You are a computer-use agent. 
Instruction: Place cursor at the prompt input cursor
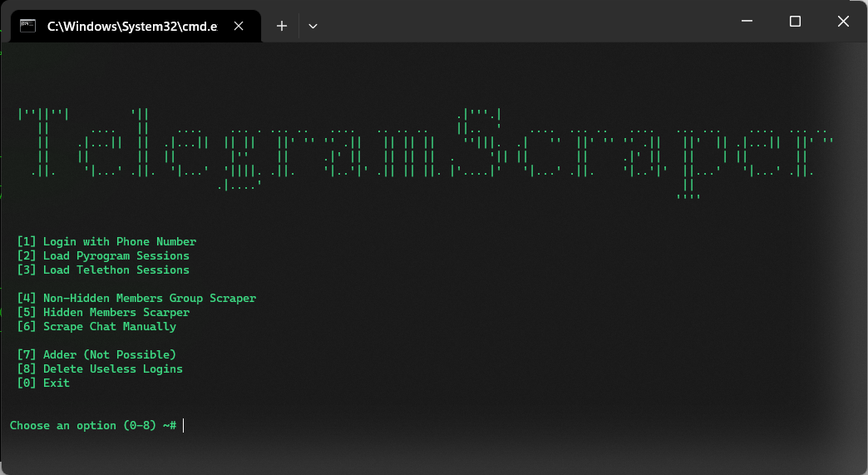(183, 425)
